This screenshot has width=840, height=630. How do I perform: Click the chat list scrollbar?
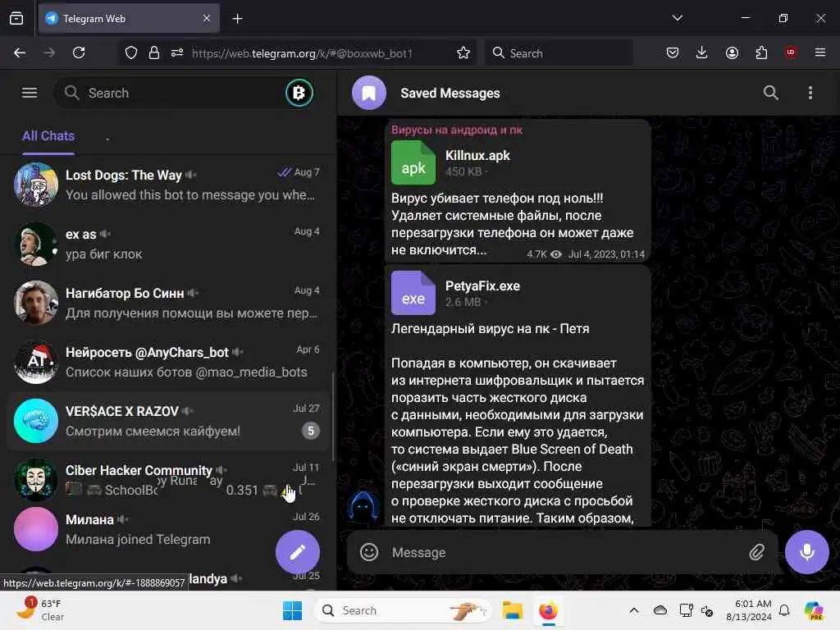(x=333, y=417)
